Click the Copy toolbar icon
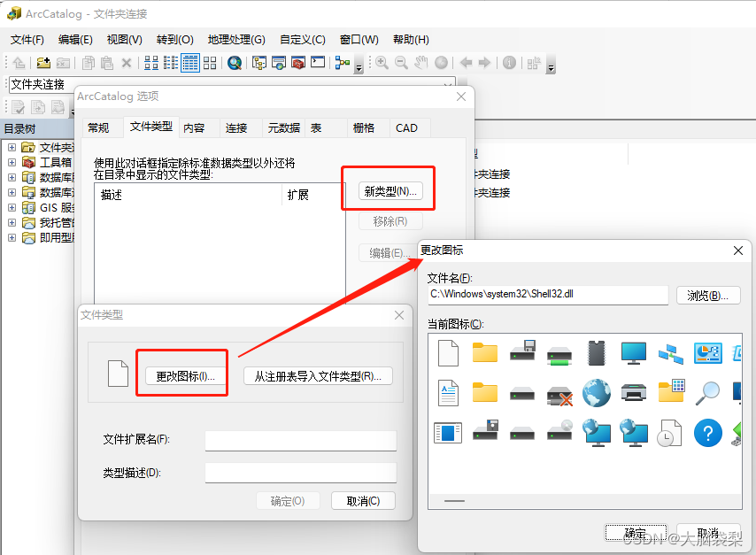The height and width of the screenshot is (555, 756). coord(89,63)
